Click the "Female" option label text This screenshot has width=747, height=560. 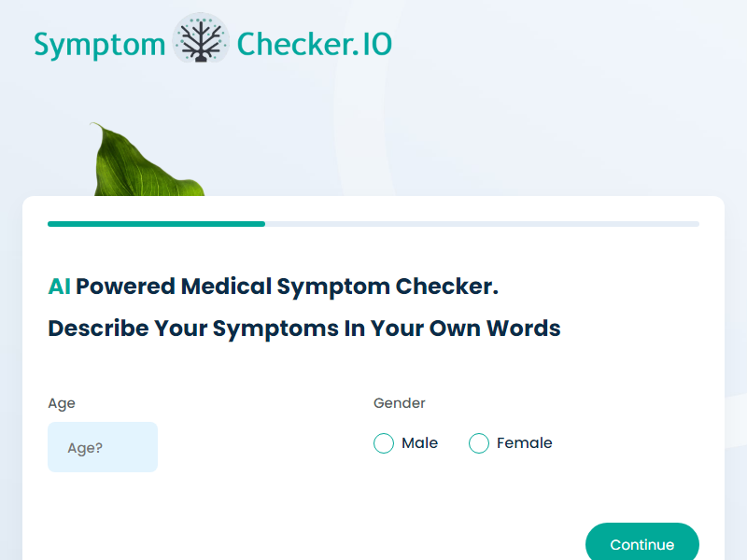coord(525,442)
